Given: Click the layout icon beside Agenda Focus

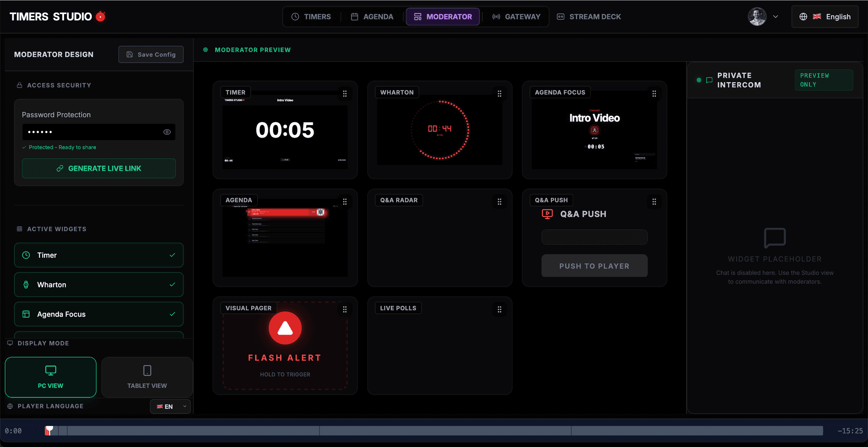Looking at the screenshot, I should point(26,314).
